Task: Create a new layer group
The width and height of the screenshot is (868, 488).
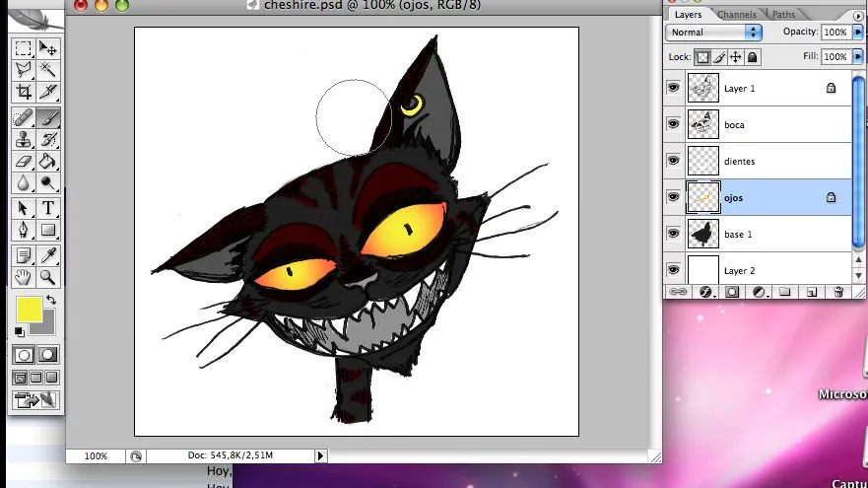Action: click(x=785, y=292)
